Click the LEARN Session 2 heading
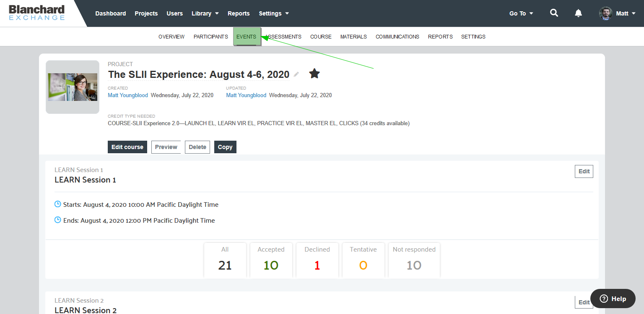 click(86, 310)
